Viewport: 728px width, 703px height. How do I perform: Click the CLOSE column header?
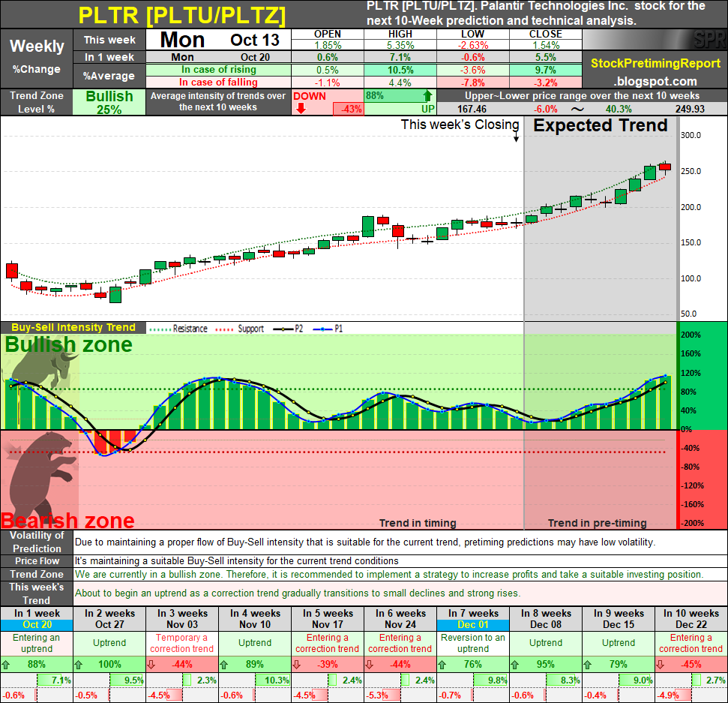[x=546, y=34]
